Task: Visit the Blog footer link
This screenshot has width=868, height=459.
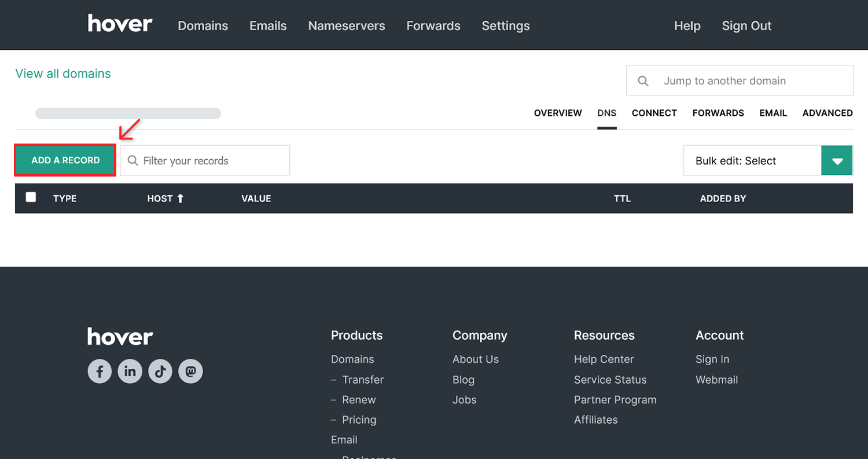Action: (x=464, y=380)
